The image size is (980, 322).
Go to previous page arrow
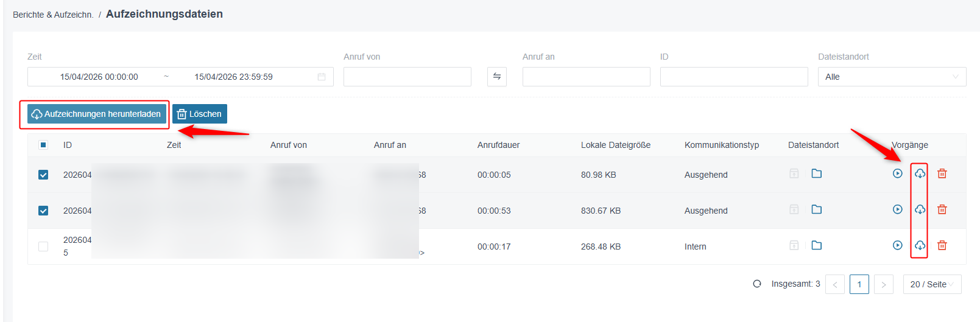(x=835, y=284)
